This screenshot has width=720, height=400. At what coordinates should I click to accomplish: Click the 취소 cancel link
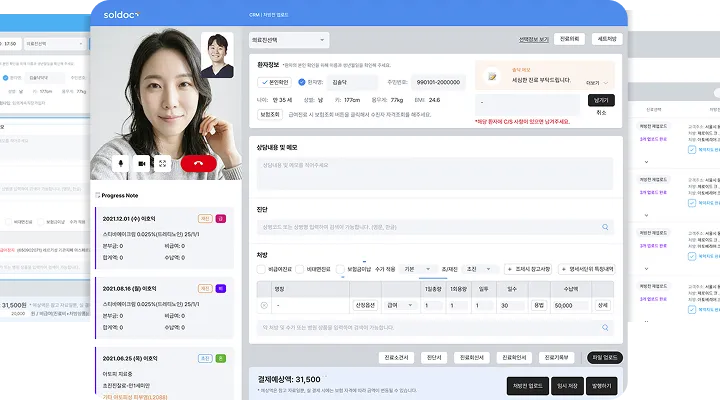point(601,113)
